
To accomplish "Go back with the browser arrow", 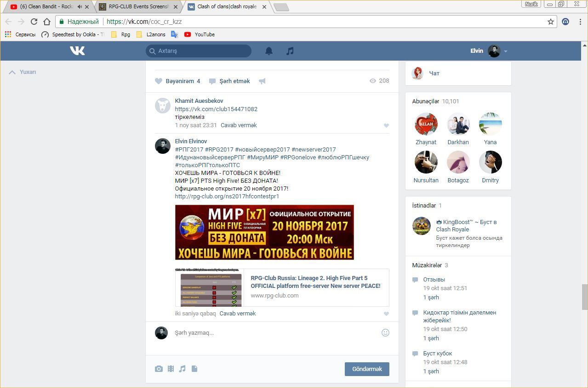I will [x=8, y=22].
